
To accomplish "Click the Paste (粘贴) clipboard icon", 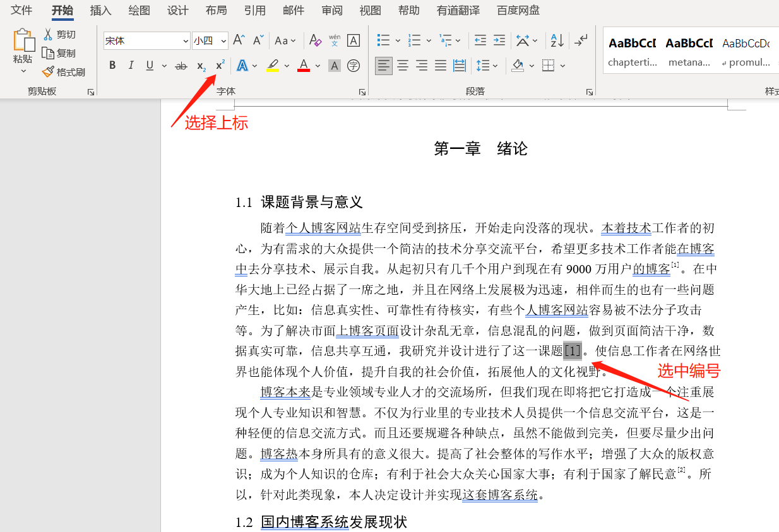I will [x=23, y=40].
